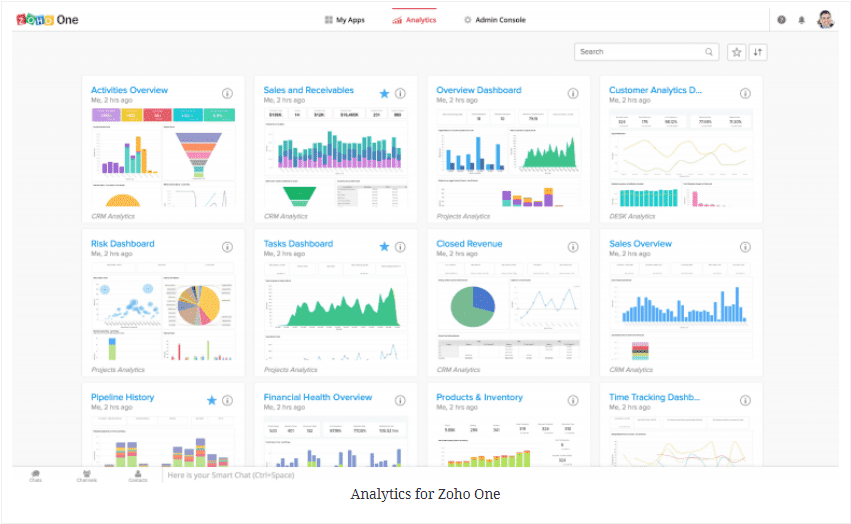
Task: Click the search magnifier icon
Action: [x=709, y=52]
